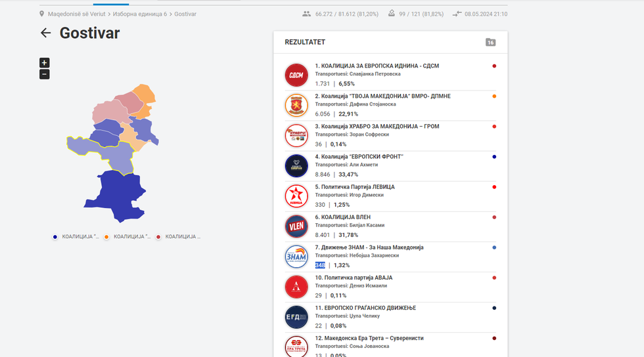Screen dimensions: 644x357
Task: Zoom in on the map
Action: pyautogui.click(x=44, y=63)
